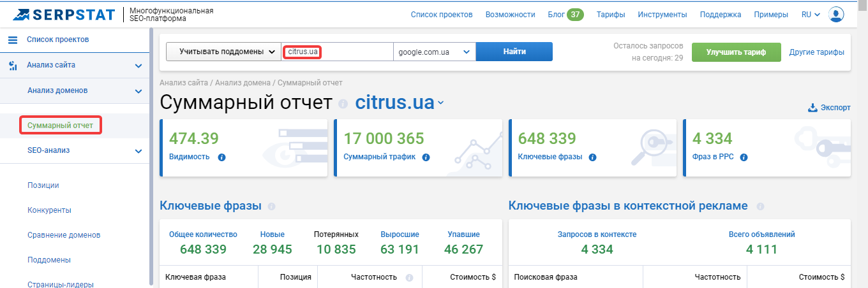868x288 pixels.
Task: Select Поддомены in the sidebar
Action: point(49,260)
